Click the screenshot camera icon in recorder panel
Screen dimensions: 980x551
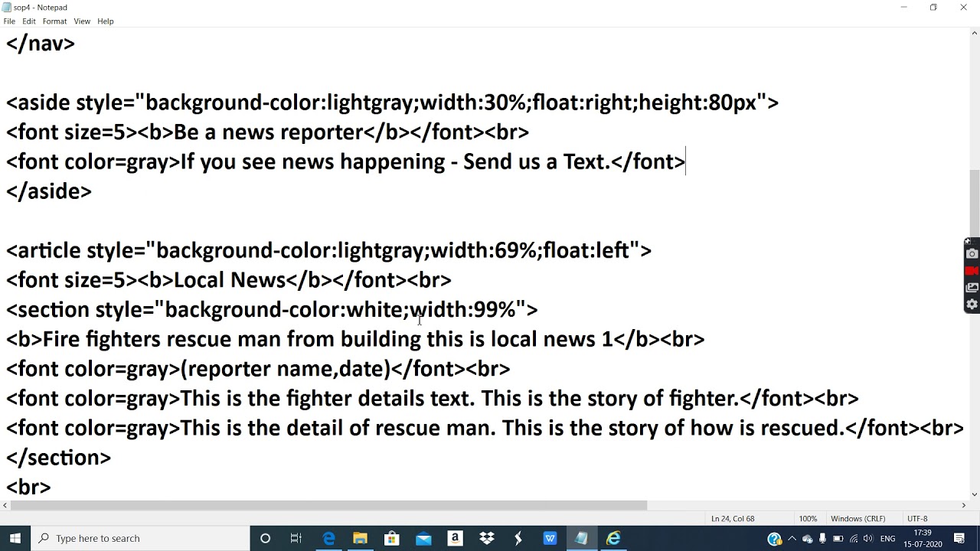(x=972, y=254)
